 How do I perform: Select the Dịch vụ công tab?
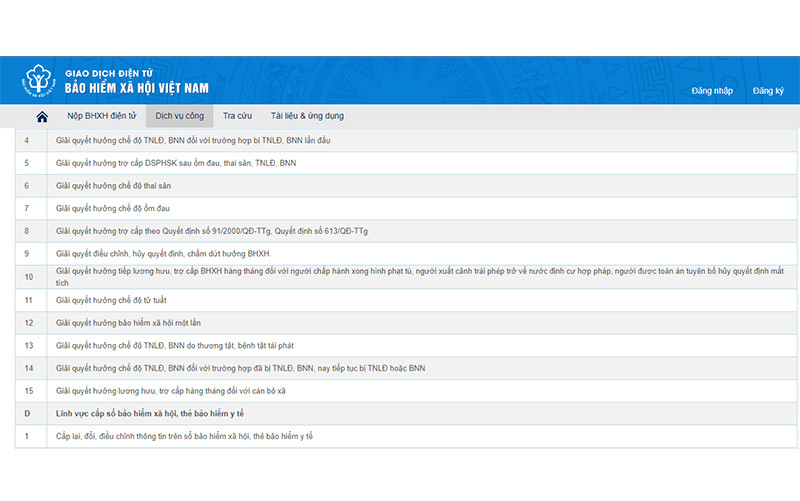[x=179, y=116]
